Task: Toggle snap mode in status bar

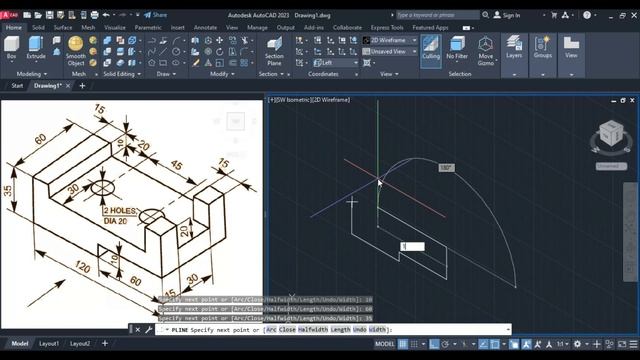Action: tap(414, 344)
